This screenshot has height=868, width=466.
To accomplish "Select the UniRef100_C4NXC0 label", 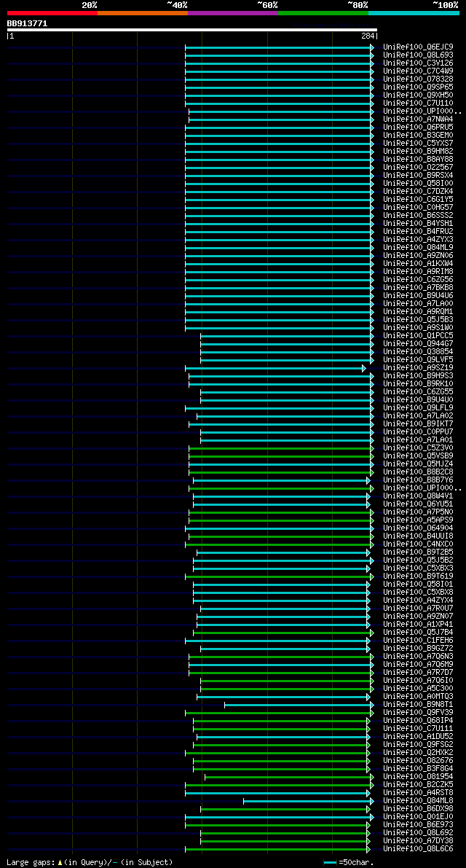I will point(418,544).
